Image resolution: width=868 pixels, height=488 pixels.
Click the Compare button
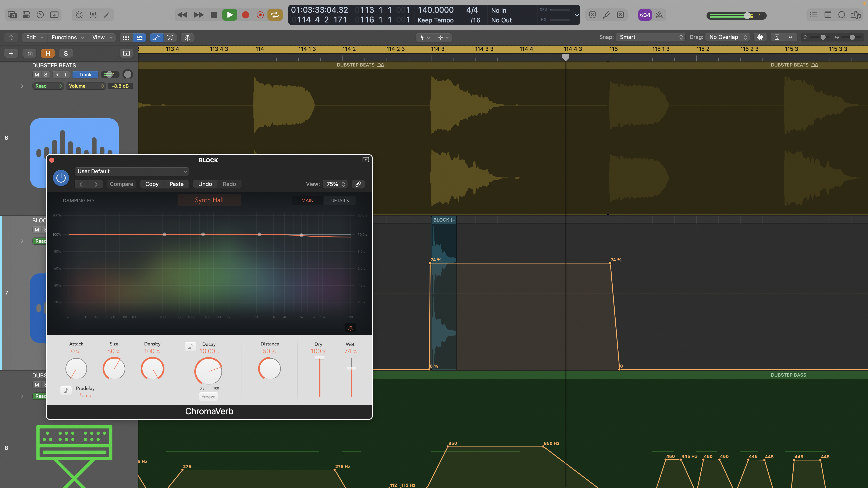[x=121, y=184]
